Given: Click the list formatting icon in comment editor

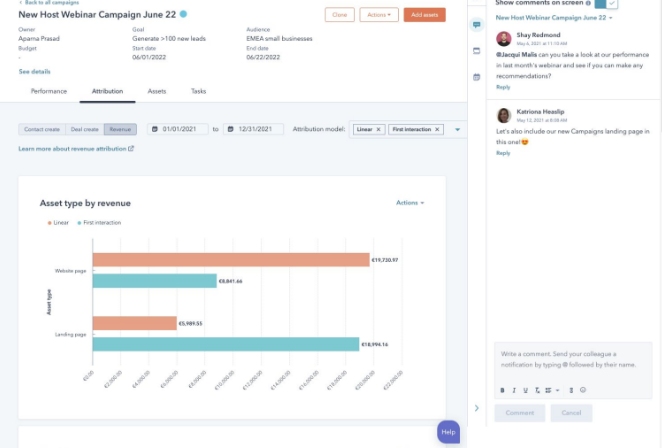Looking at the screenshot, I should coord(548,390).
